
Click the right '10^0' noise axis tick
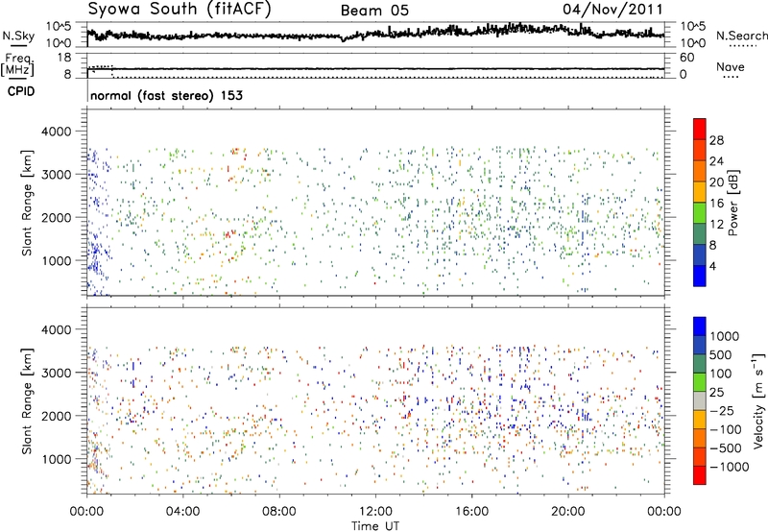click(x=693, y=43)
